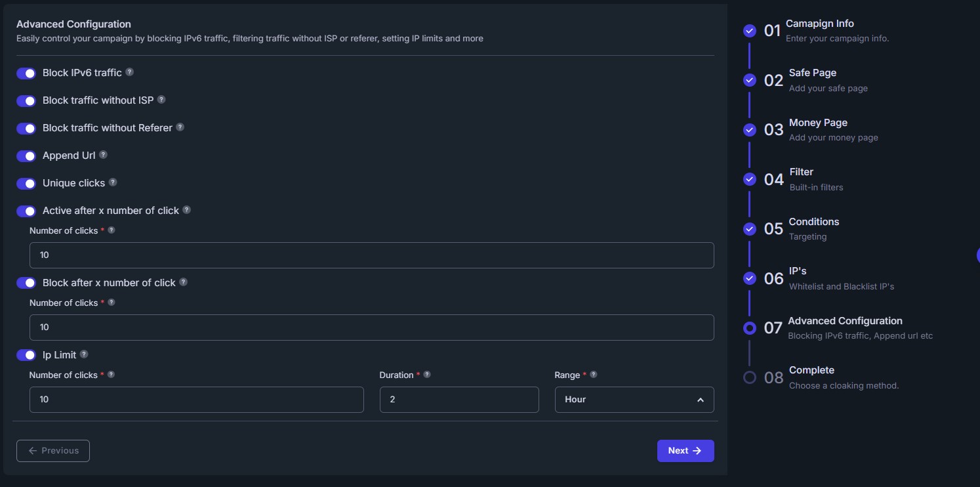Click Number of clicks field under Active after

pyautogui.click(x=372, y=255)
